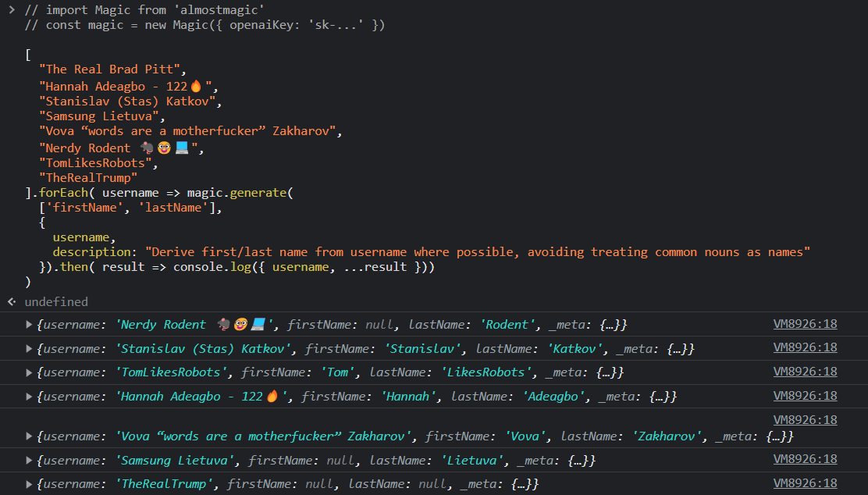The width and height of the screenshot is (868, 495).
Task: Click the description key in the code
Action: point(92,252)
